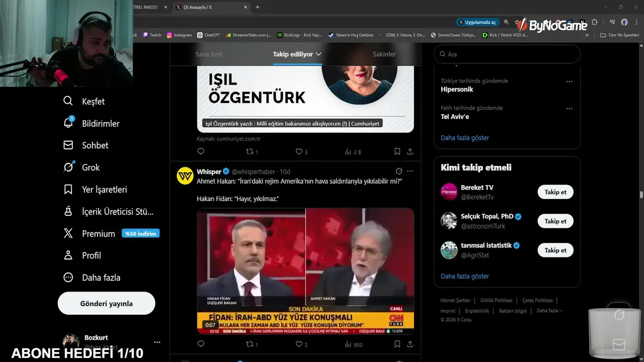Open Tel Aviv'e trending topic
Image resolution: width=644 pixels, height=362 pixels.
click(x=455, y=117)
